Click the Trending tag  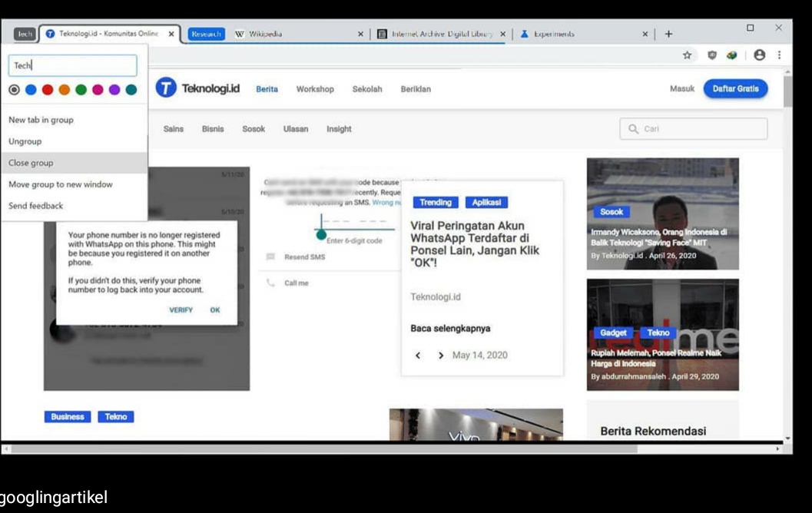click(436, 203)
